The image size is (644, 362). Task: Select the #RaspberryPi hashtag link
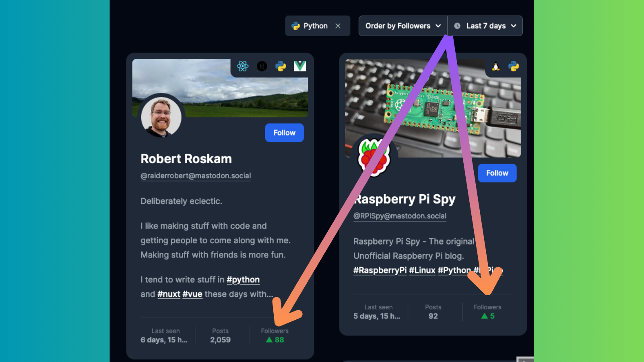(x=380, y=270)
